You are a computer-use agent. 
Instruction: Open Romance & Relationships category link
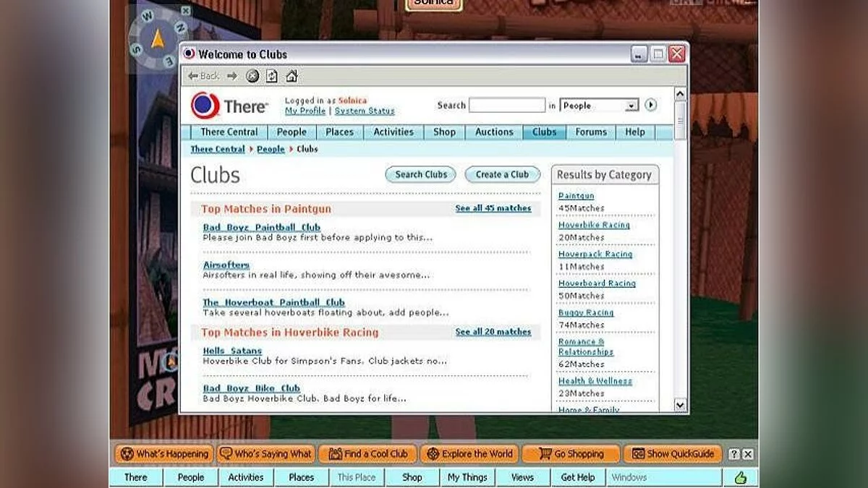586,346
